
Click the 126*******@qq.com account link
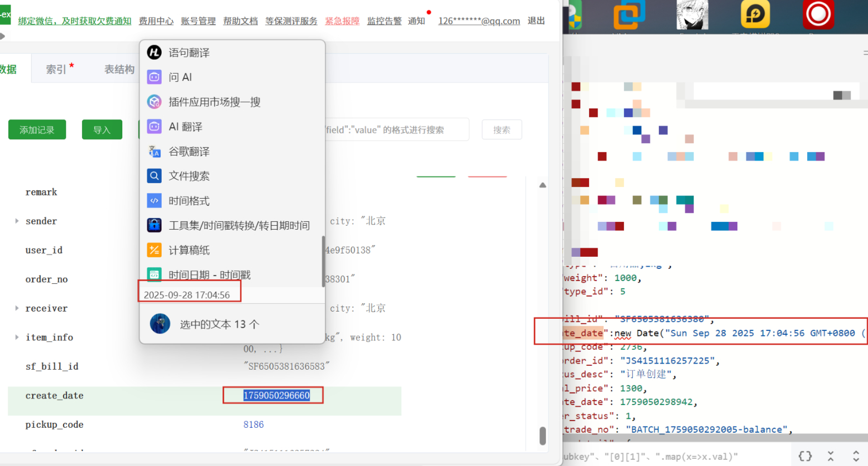coord(479,21)
